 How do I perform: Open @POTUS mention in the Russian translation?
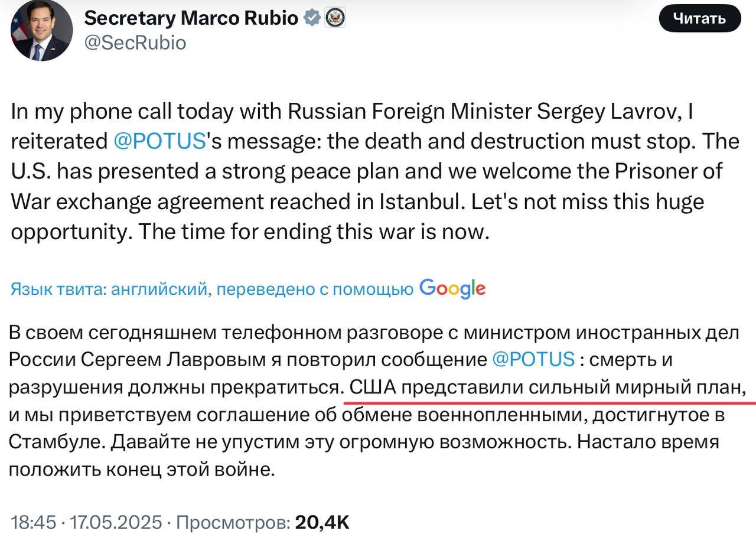(533, 359)
